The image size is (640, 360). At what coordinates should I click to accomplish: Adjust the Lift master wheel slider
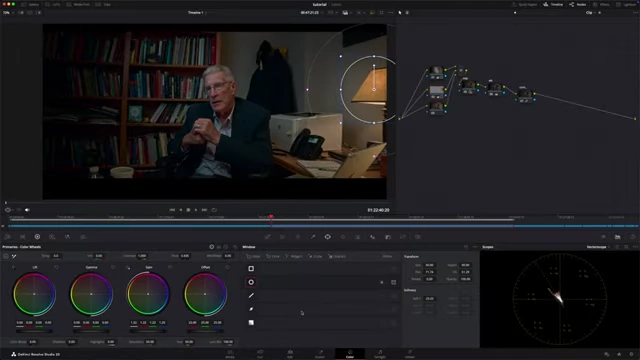coord(34,331)
